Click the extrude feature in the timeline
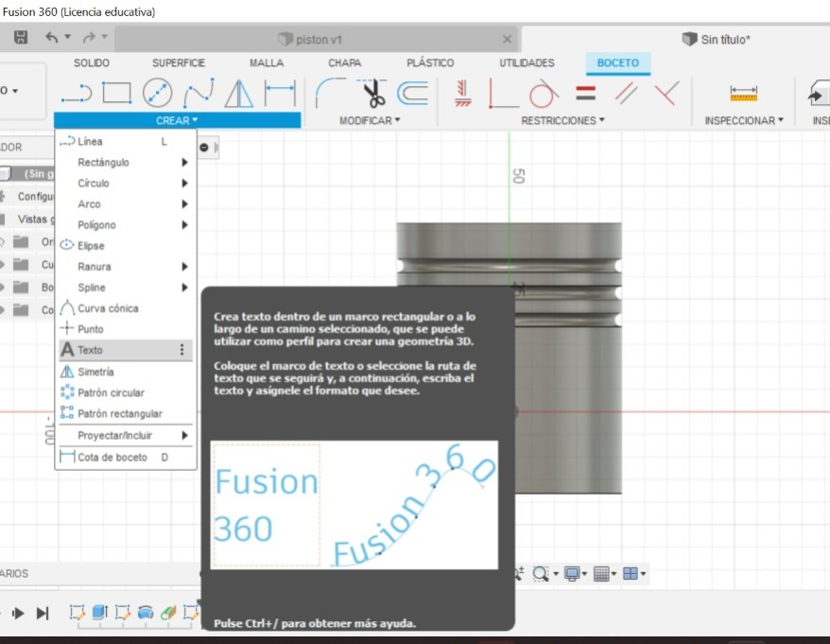 tap(99, 612)
